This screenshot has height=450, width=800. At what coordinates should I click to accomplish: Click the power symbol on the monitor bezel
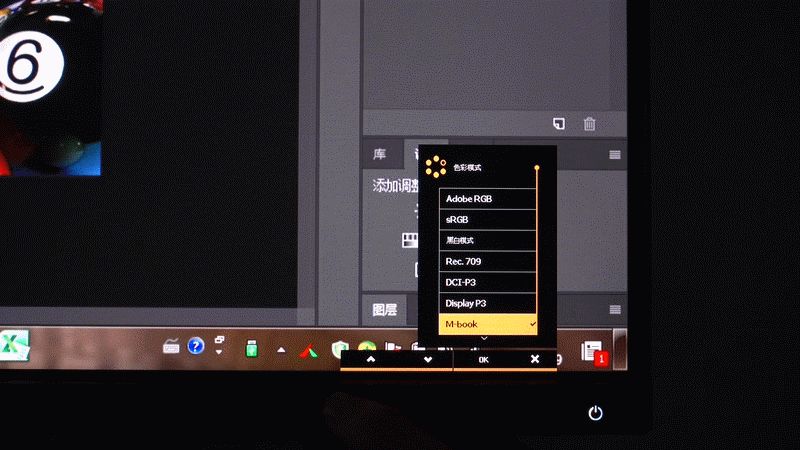pyautogui.click(x=595, y=413)
